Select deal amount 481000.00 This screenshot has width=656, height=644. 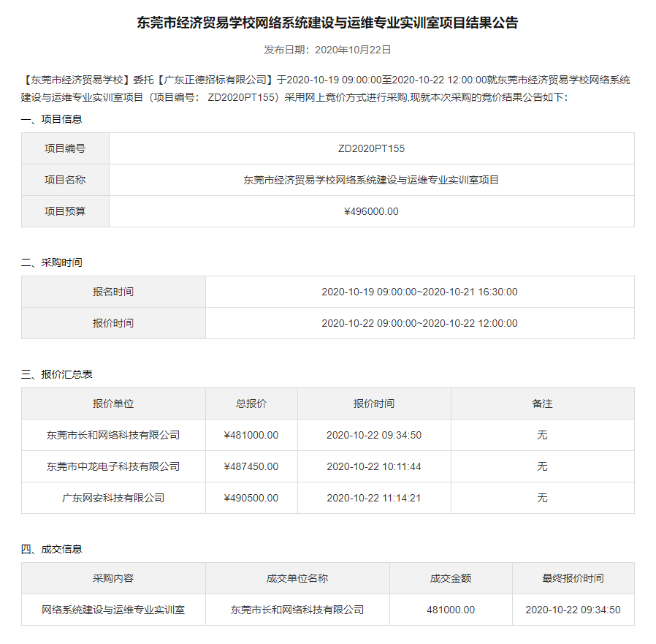451,610
